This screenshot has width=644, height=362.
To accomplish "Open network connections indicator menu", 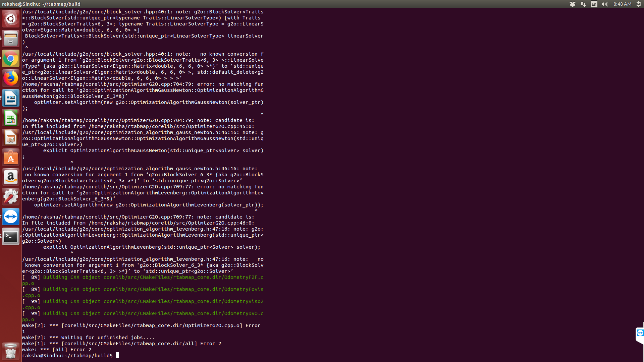I will click(583, 4).
